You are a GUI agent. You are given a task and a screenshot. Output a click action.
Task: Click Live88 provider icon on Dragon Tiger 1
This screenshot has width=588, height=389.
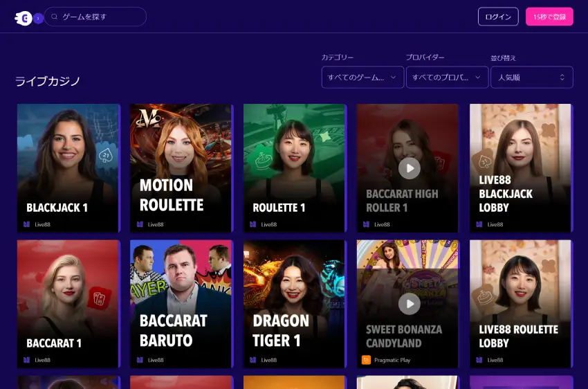[x=253, y=360]
